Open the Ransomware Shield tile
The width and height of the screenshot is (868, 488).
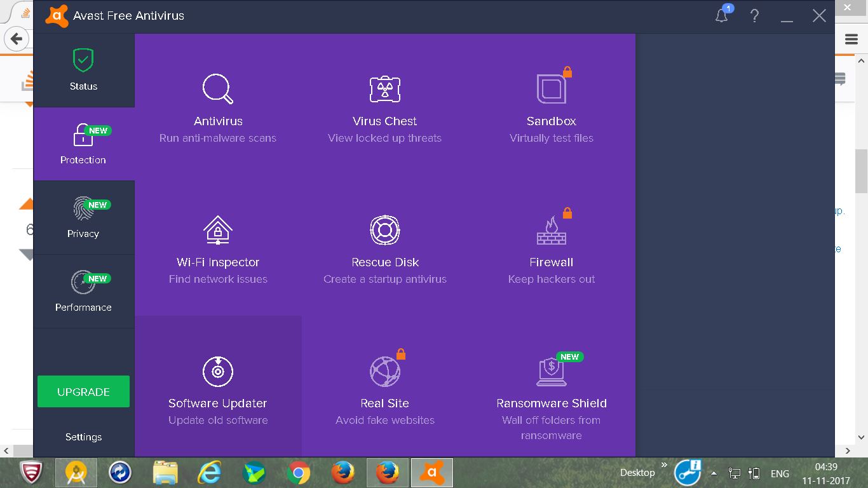[552, 386]
